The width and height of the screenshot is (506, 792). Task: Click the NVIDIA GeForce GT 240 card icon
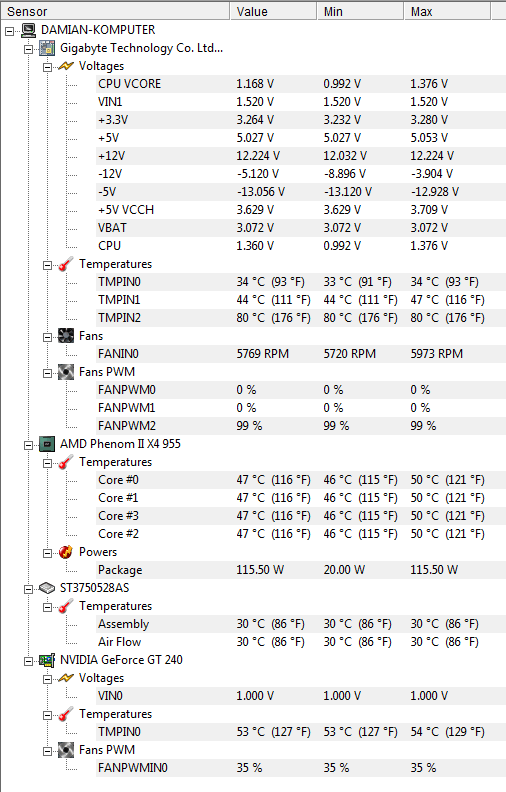[47, 660]
